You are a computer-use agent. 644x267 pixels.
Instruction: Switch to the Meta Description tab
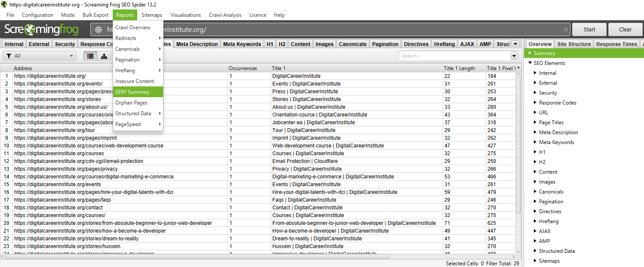197,44
